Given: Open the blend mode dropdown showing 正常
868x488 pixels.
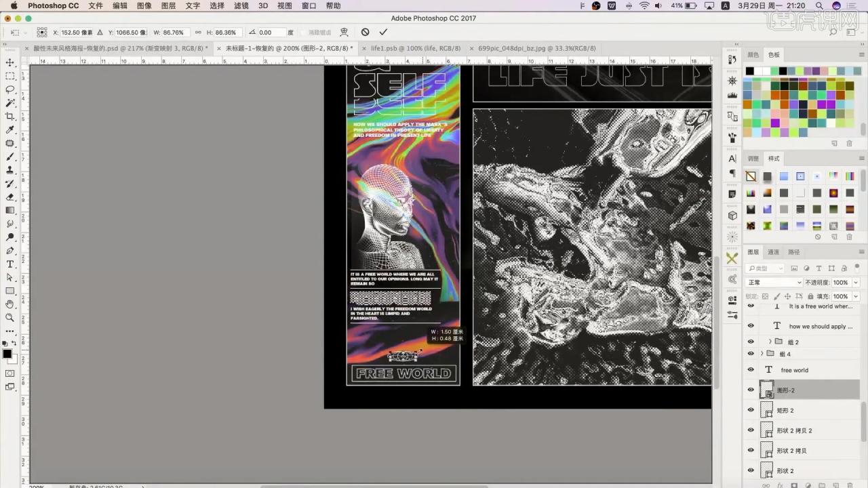Looking at the screenshot, I should point(774,282).
